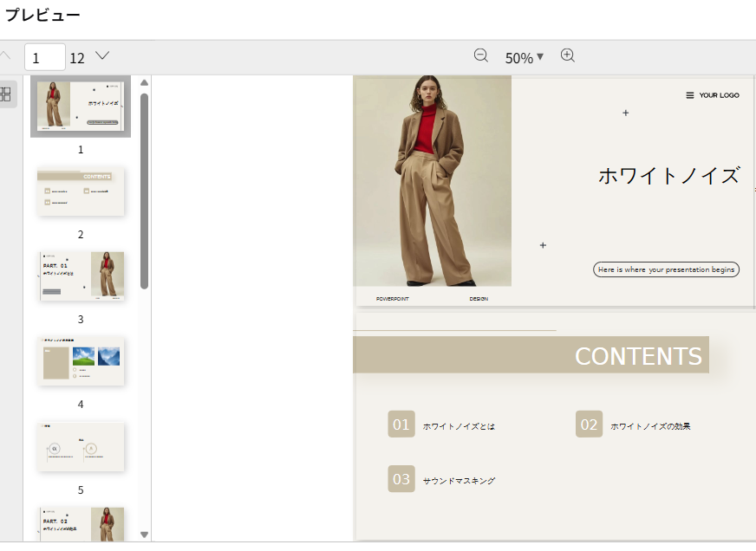The height and width of the screenshot is (551, 756).
Task: Click the 01 number box
Action: (401, 424)
